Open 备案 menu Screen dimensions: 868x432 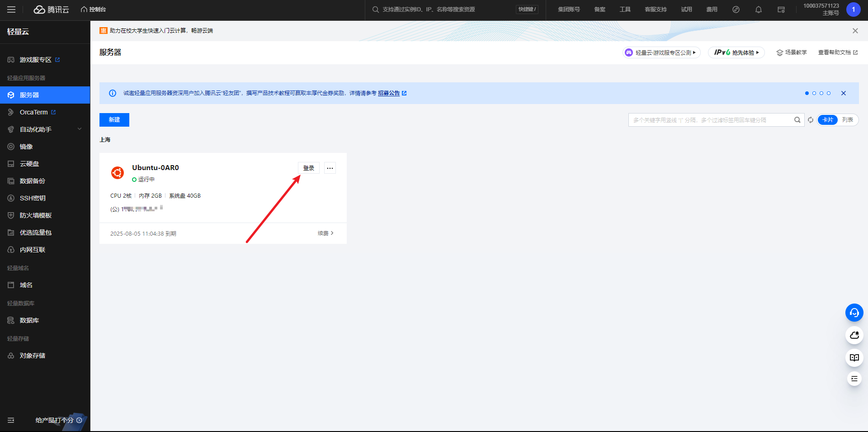pos(599,9)
